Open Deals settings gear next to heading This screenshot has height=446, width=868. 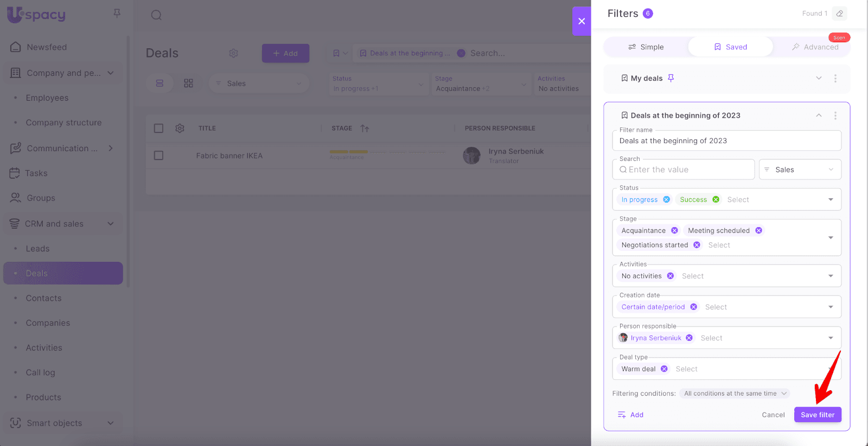233,53
